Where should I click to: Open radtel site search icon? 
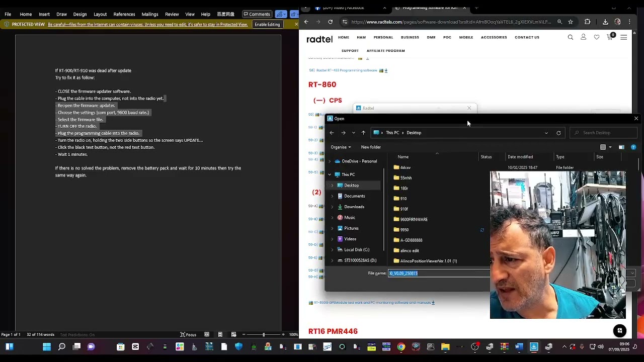point(571,37)
